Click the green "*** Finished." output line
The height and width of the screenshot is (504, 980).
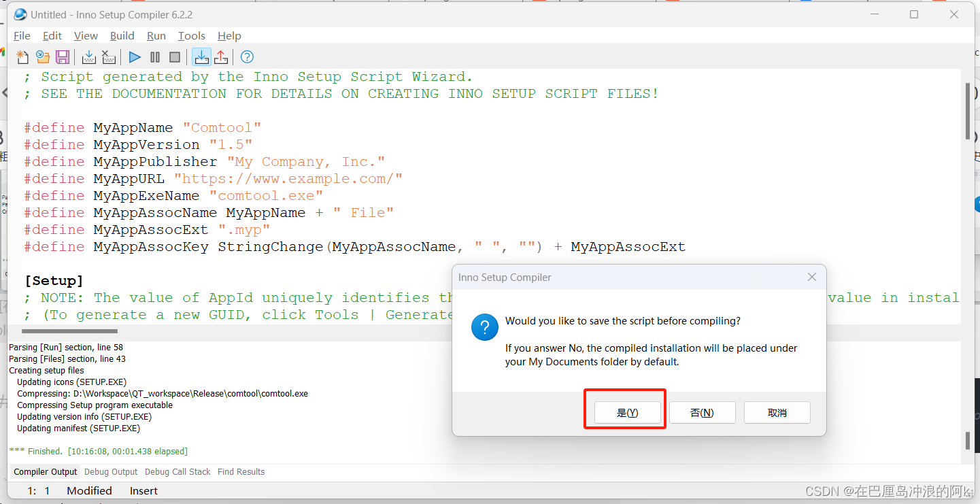coord(99,451)
